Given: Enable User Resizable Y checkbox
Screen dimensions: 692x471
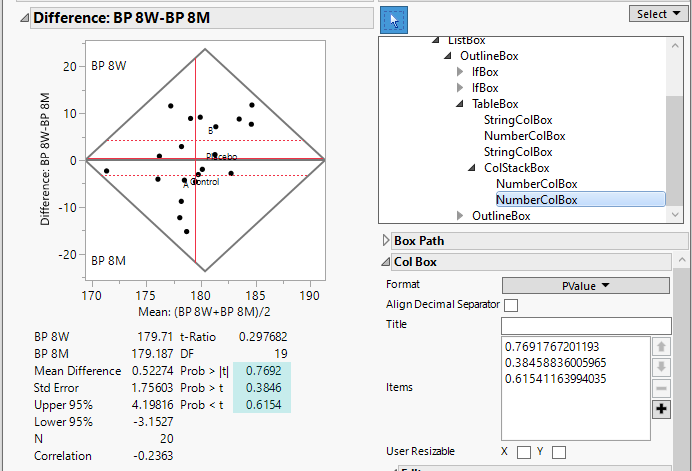Looking at the screenshot, I should [558, 452].
